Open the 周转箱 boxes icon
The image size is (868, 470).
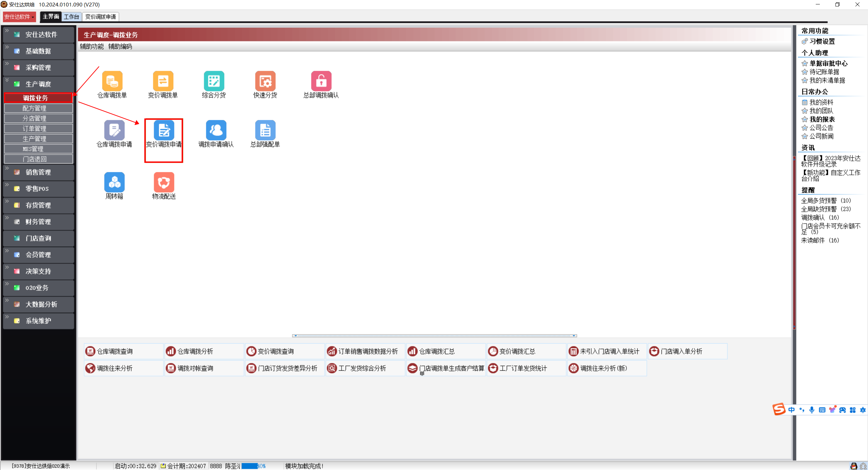(114, 182)
